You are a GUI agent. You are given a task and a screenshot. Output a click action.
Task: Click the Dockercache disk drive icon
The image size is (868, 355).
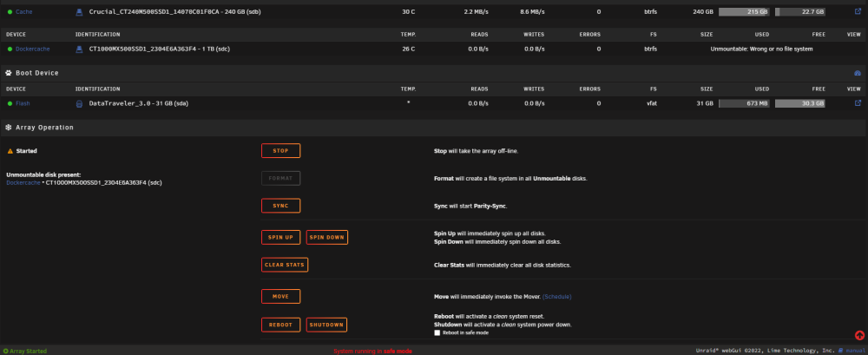pyautogui.click(x=79, y=49)
